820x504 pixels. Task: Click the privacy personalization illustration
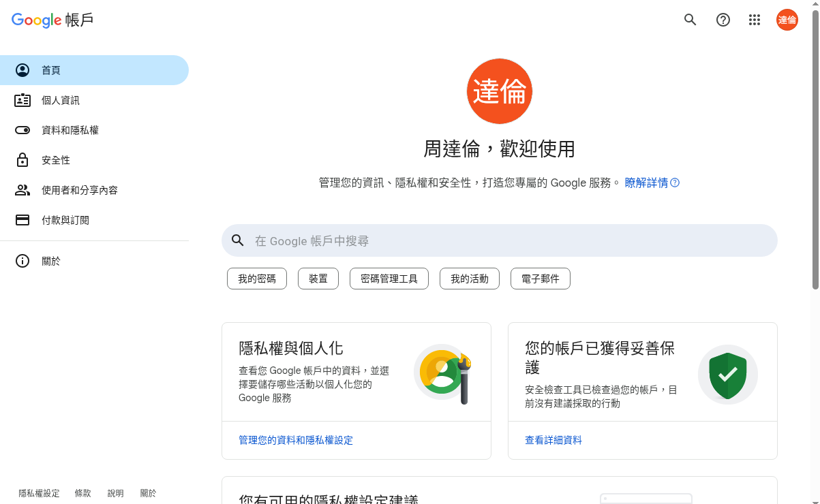pos(443,373)
